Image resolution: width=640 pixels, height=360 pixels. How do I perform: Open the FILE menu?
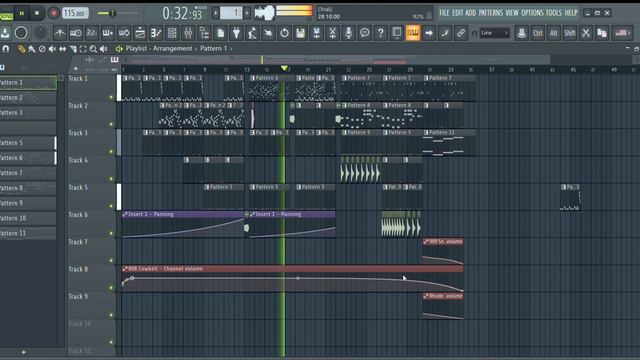tap(444, 13)
